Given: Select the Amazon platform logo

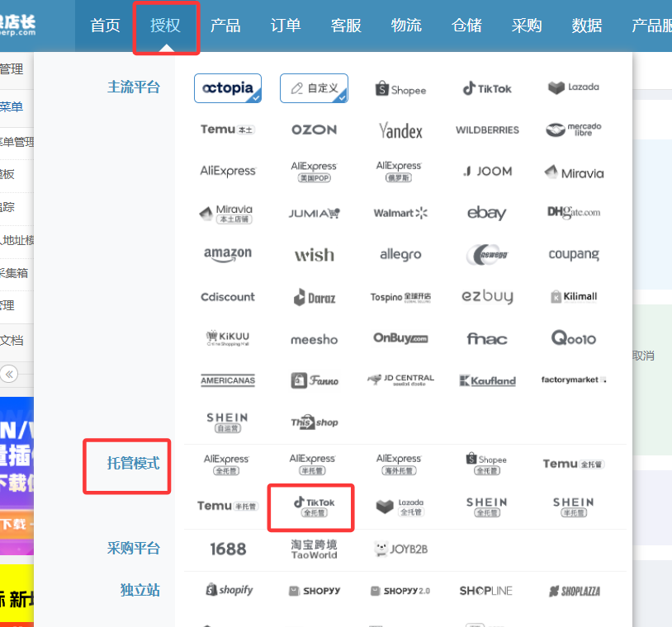Looking at the screenshot, I should pos(228,254).
